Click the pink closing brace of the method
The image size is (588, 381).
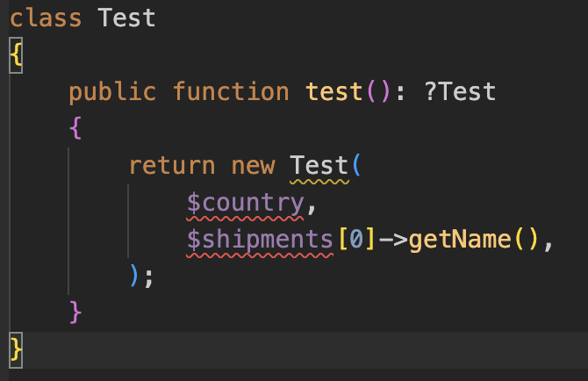click(75, 313)
